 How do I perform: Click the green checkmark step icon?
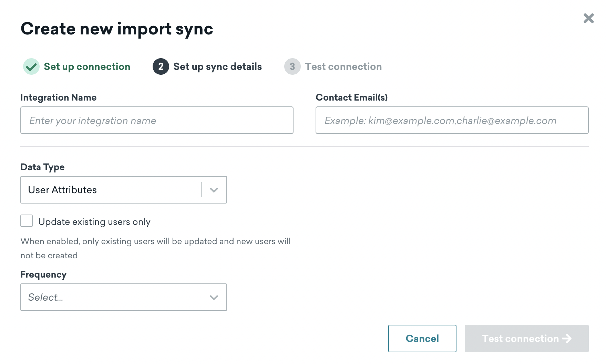coord(31,66)
